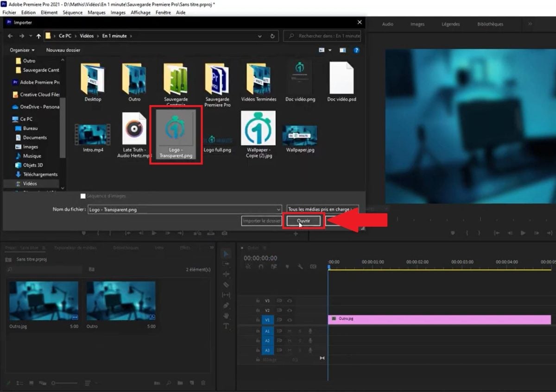
Task: Add a marker in timeline header
Action: 287,267
